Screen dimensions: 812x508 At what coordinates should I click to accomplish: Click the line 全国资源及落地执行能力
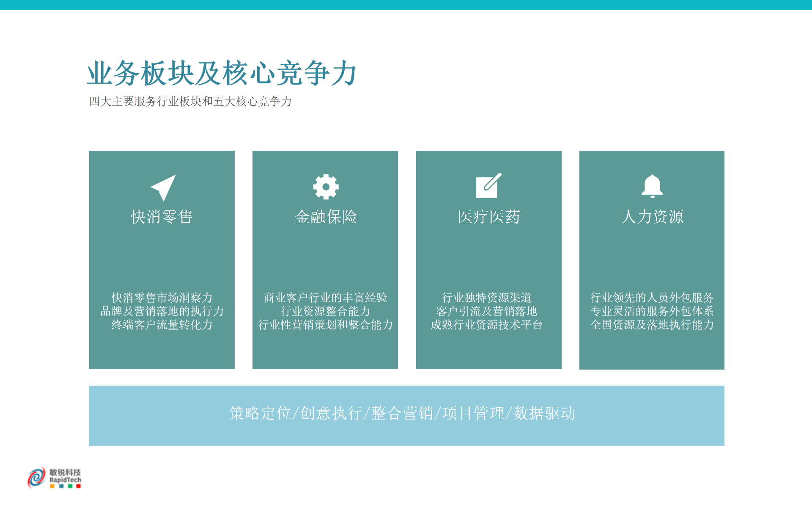click(x=652, y=325)
